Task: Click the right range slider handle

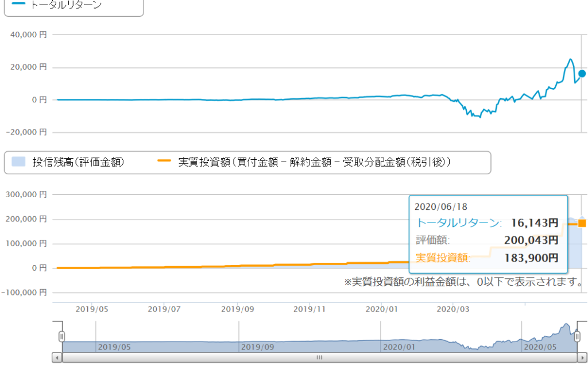Action: tap(578, 336)
